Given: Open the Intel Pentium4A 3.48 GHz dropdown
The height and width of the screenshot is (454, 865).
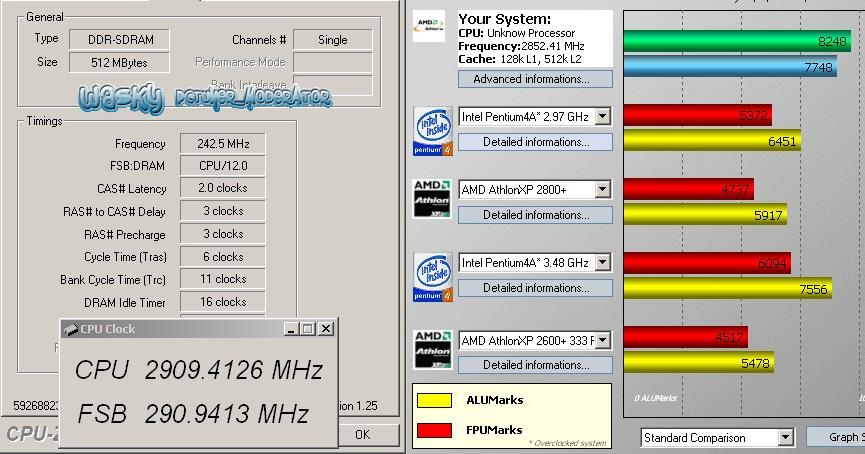Looking at the screenshot, I should point(603,263).
